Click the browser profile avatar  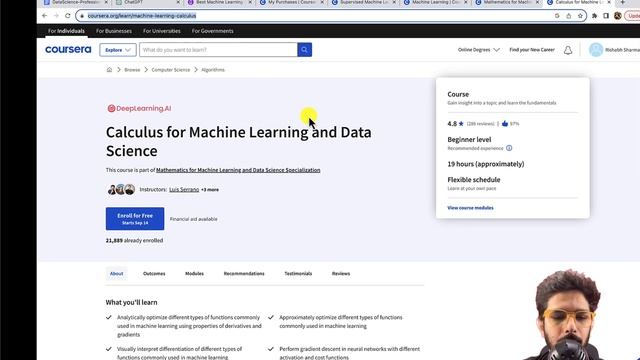(x=618, y=16)
